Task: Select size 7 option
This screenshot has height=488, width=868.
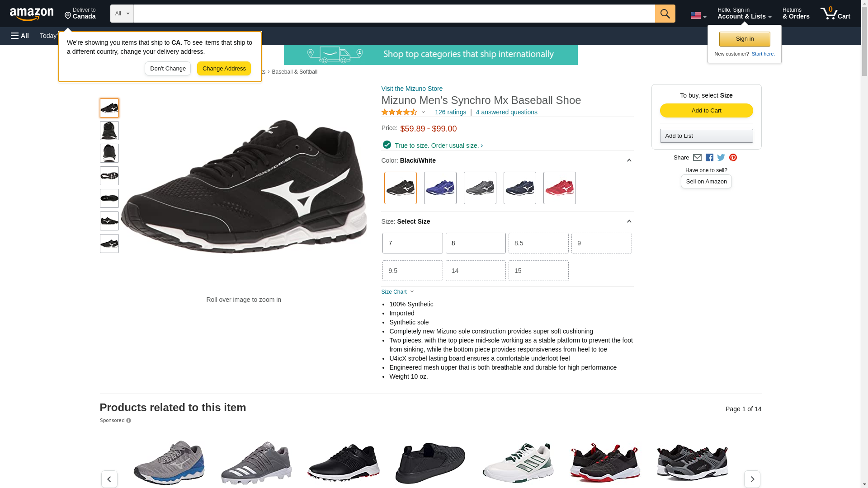Action: tap(412, 243)
